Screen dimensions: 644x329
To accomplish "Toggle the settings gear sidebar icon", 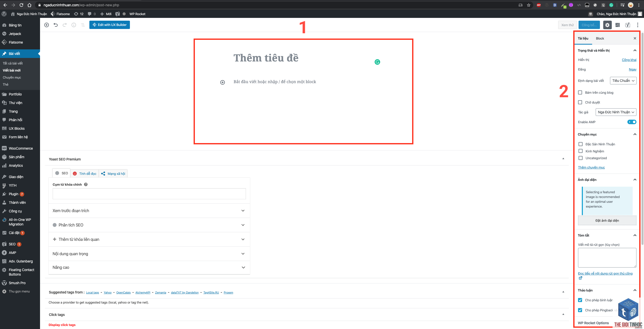I will 607,25.
